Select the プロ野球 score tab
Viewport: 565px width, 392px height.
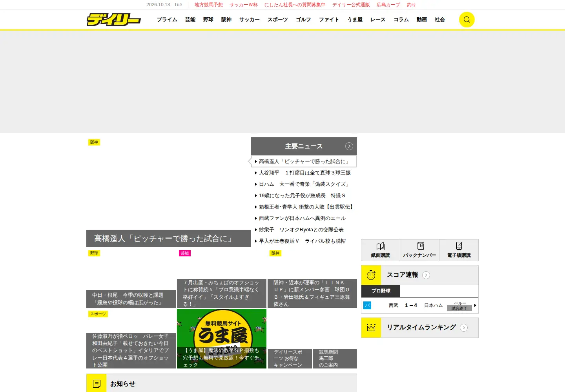(x=381, y=291)
